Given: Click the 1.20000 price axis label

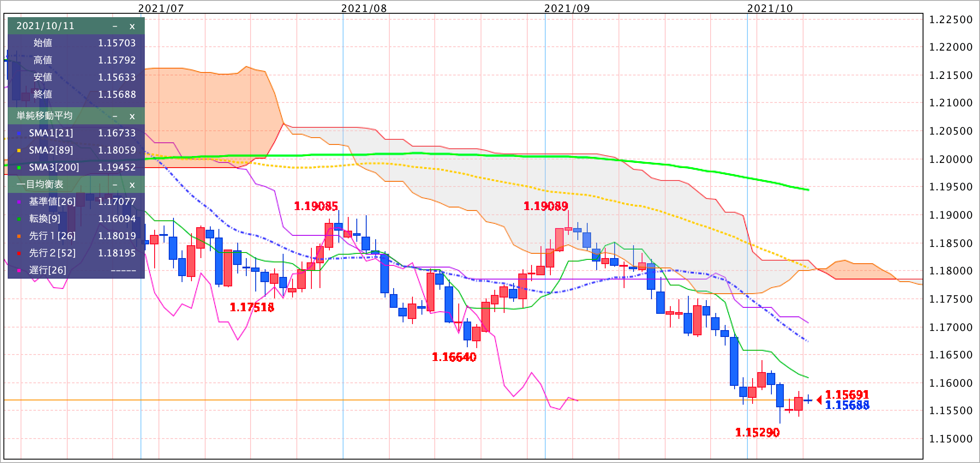Looking at the screenshot, I should coord(950,159).
